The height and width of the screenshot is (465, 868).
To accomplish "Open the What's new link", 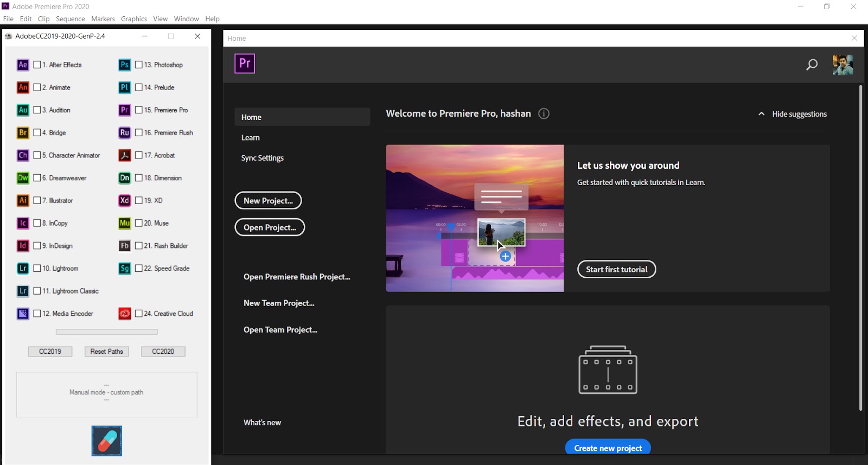I will pos(262,423).
